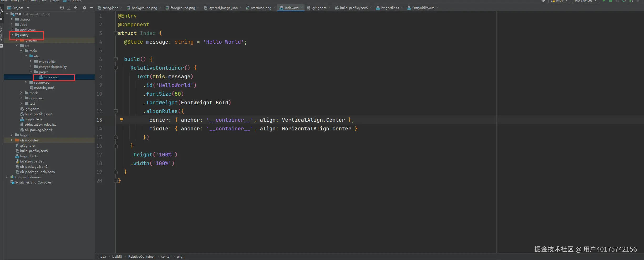Collapse the pages folder
Image resolution: width=644 pixels, height=260 pixels.
click(31, 72)
